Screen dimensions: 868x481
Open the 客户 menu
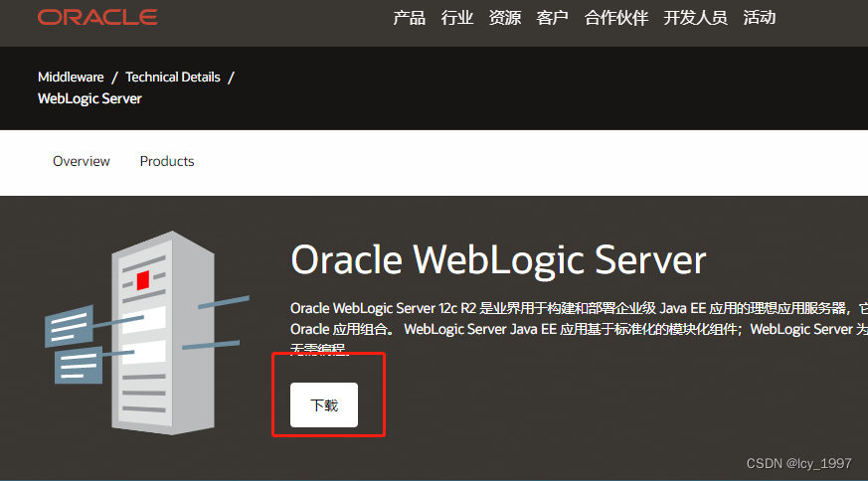click(x=553, y=18)
